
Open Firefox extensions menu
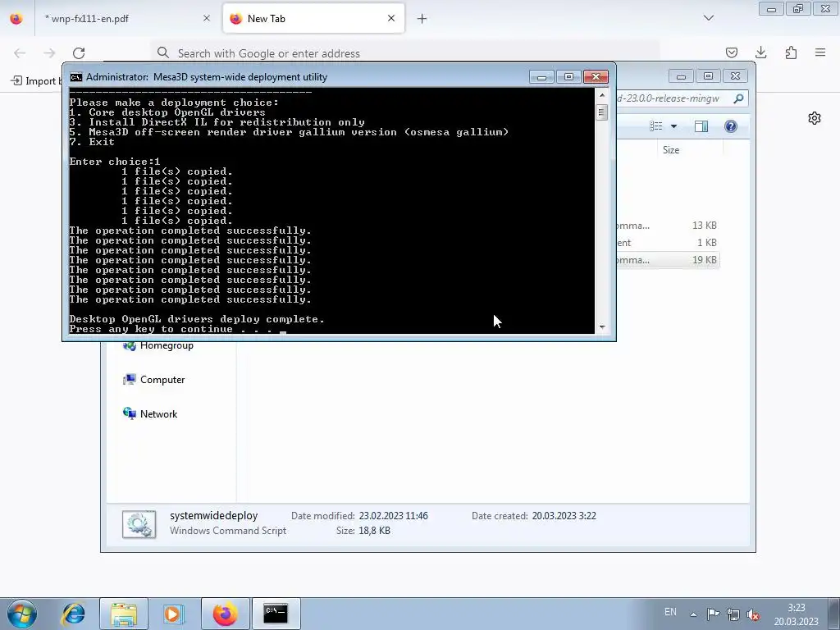click(791, 52)
